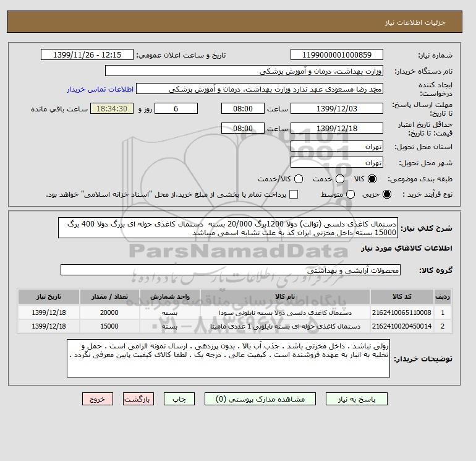Select the کالا/خدمت radio button
The width and height of the screenshot is (476, 461).
pyautogui.click(x=299, y=179)
